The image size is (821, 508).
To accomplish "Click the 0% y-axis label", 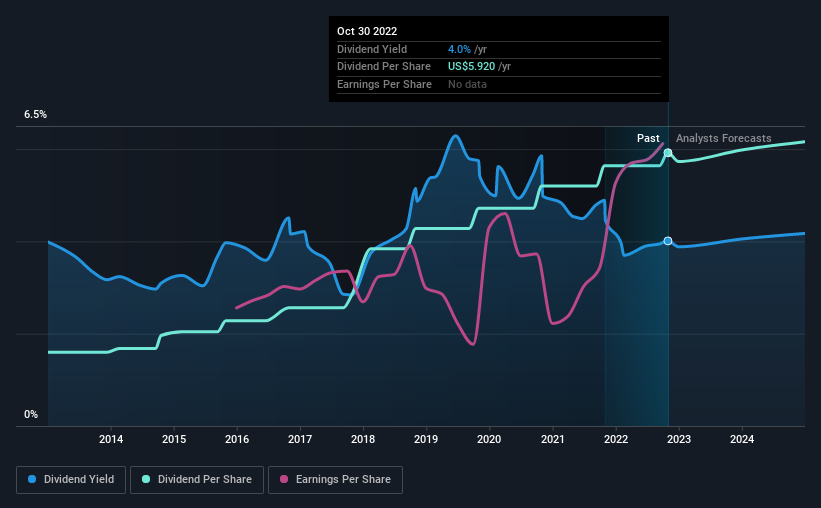I will point(31,414).
